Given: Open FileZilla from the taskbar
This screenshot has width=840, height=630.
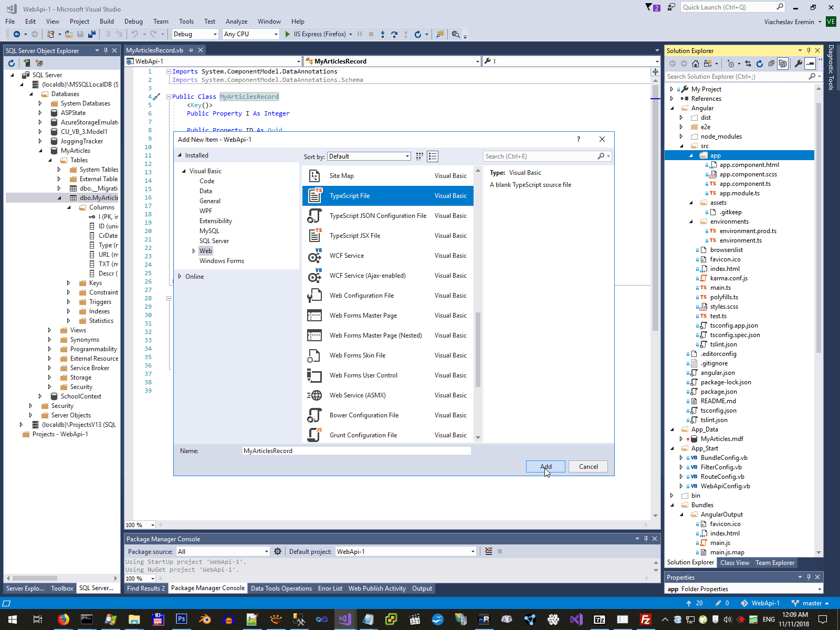Looking at the screenshot, I should pos(646,619).
